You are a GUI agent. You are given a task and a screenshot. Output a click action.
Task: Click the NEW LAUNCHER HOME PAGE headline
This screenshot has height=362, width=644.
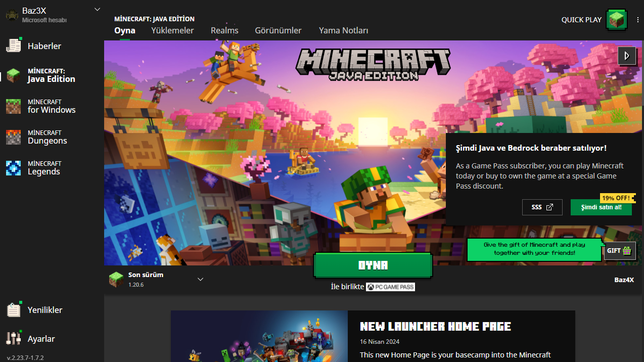pyautogui.click(x=435, y=327)
